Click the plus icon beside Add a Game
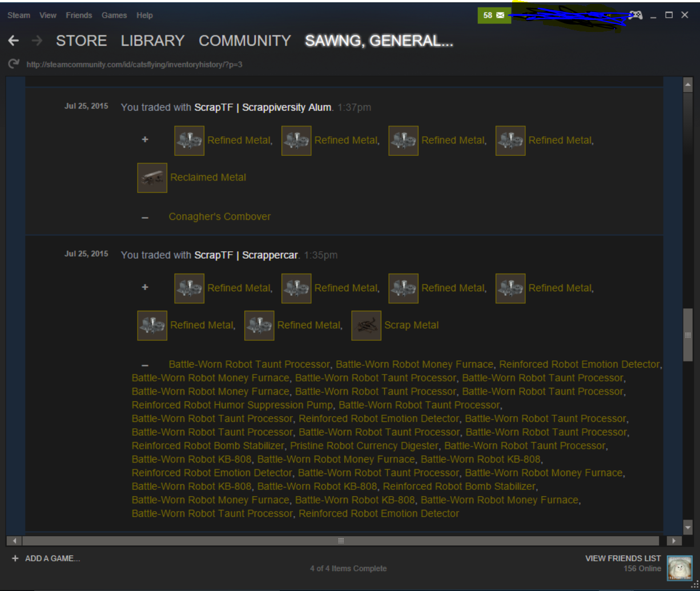This screenshot has width=700, height=591. coord(15,558)
